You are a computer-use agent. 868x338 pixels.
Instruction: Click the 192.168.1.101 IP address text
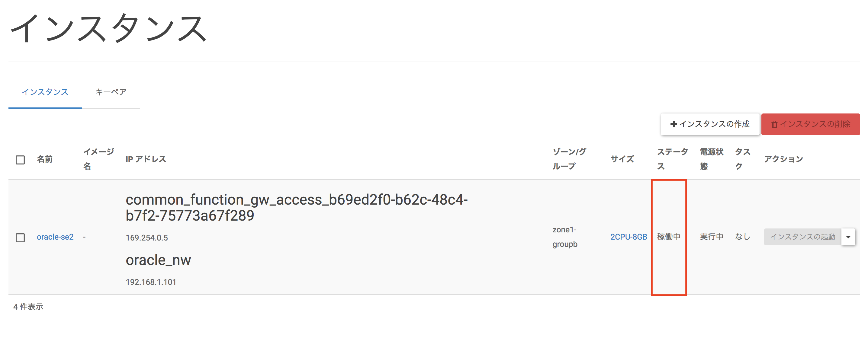151,282
